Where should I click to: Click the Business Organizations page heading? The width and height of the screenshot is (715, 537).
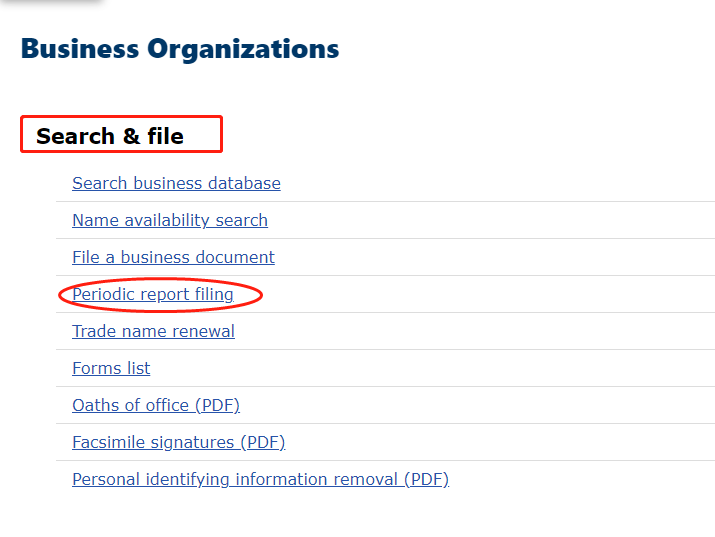coord(180,48)
